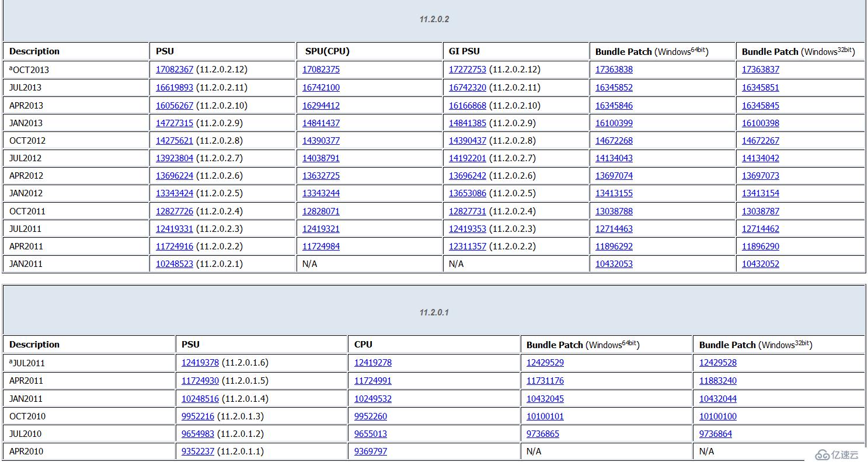Click bundle patch link 11896292

614,246
